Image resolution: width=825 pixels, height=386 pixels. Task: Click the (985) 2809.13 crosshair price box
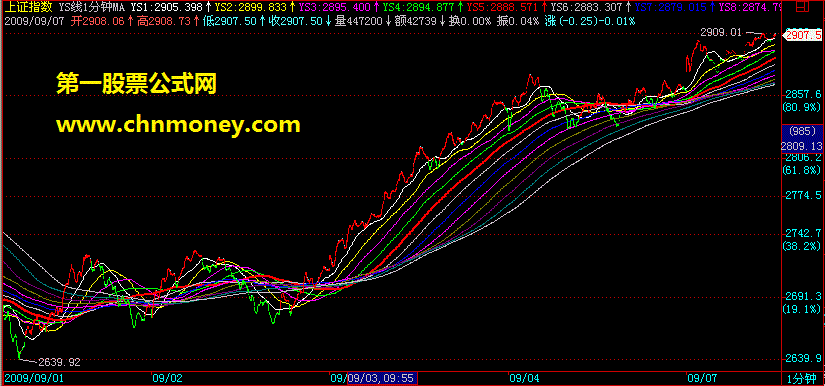802,138
